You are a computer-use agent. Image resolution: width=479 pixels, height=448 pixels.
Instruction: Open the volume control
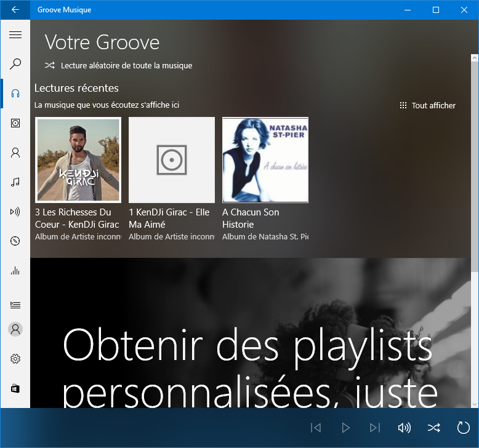pyautogui.click(x=404, y=428)
